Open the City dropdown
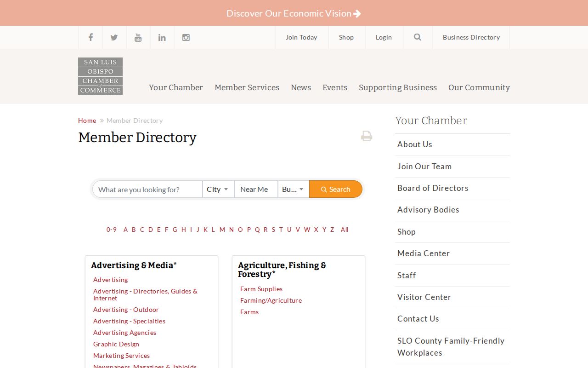This screenshot has height=368, width=588. [x=218, y=189]
